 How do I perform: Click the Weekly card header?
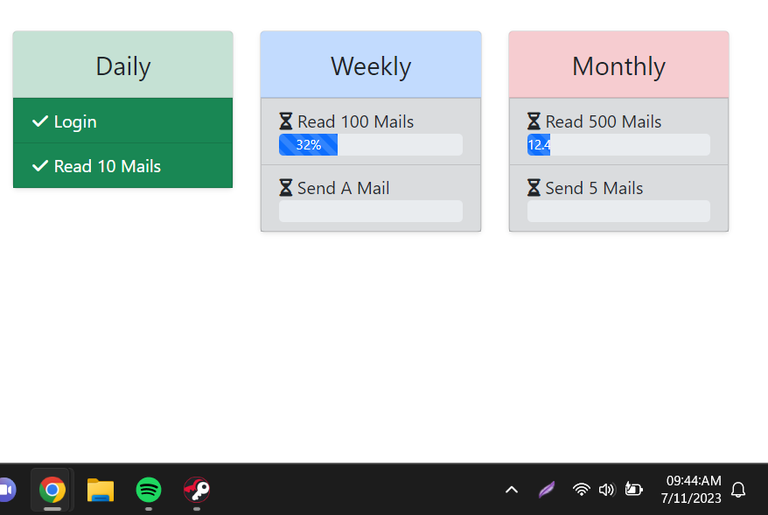click(x=371, y=64)
